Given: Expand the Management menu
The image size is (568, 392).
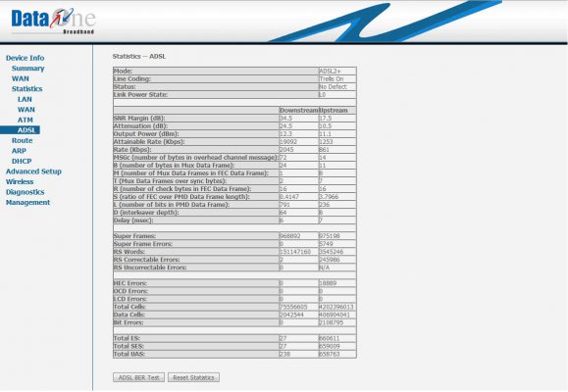Looking at the screenshot, I should pyautogui.click(x=27, y=202).
